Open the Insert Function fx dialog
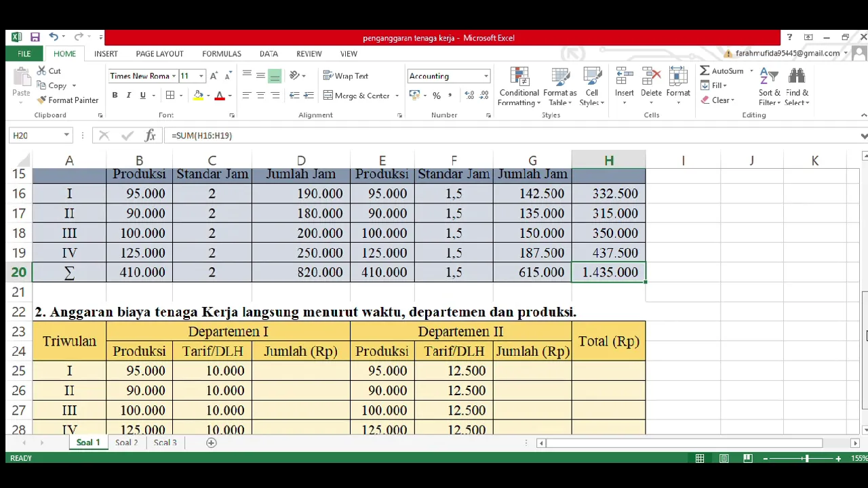 pos(150,136)
